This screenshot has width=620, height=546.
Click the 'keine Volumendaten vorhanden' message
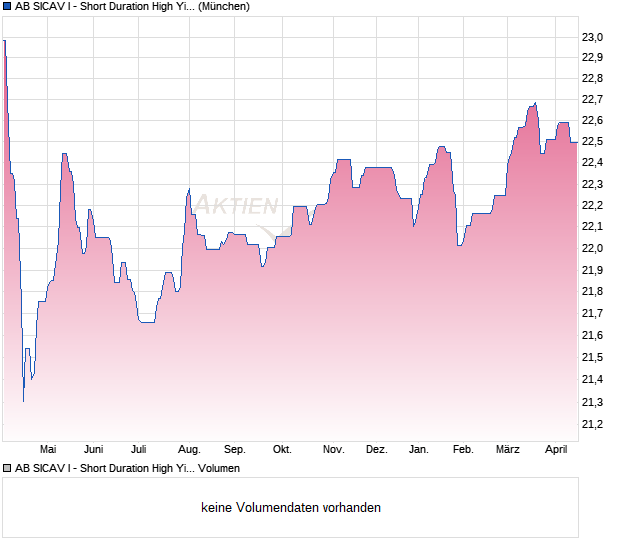coord(291,508)
